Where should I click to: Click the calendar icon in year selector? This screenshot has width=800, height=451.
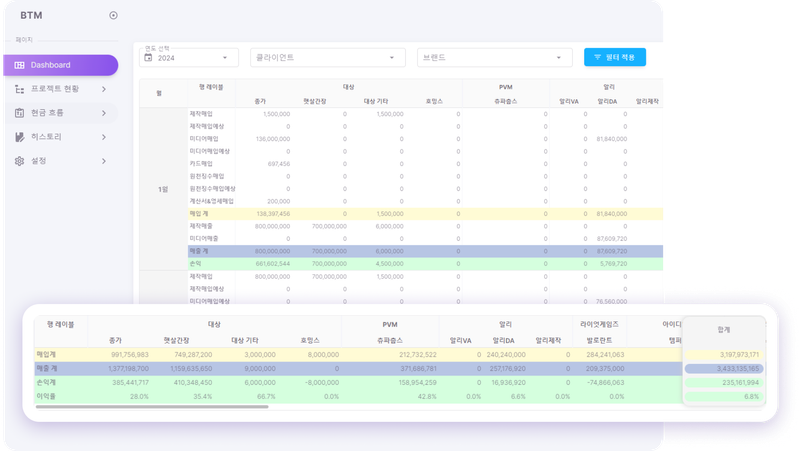(149, 58)
